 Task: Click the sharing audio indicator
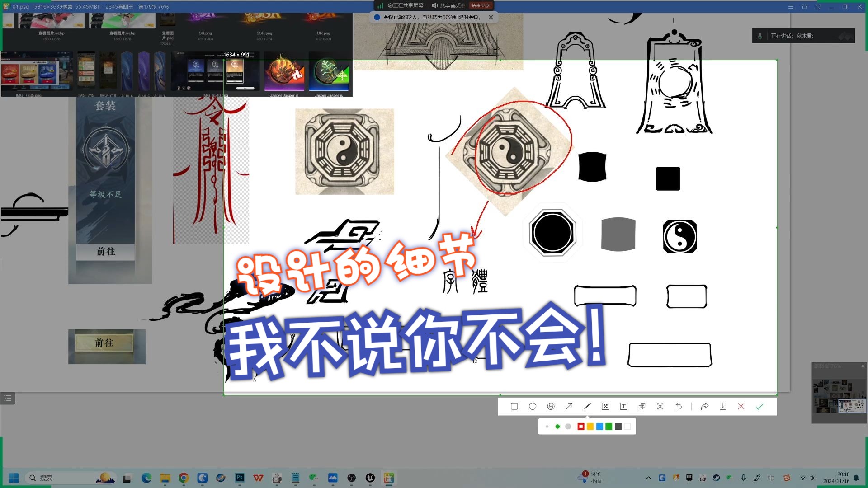pos(448,5)
